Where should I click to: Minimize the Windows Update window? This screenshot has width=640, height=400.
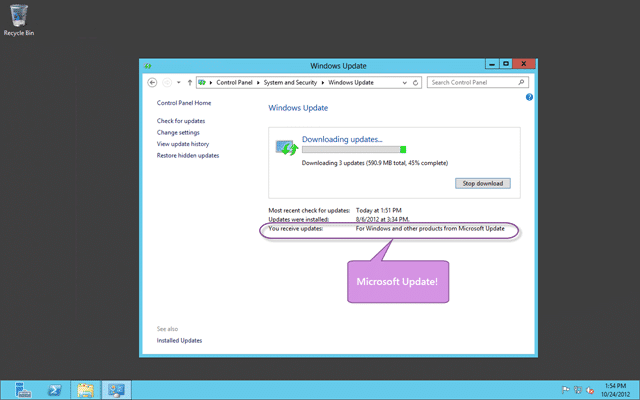click(492, 64)
